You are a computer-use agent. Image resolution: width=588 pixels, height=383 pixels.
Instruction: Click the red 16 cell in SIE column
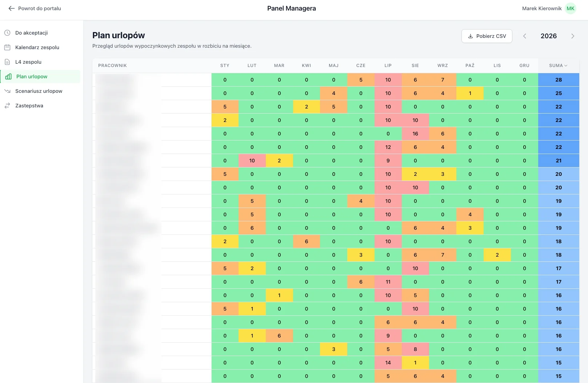pyautogui.click(x=415, y=134)
